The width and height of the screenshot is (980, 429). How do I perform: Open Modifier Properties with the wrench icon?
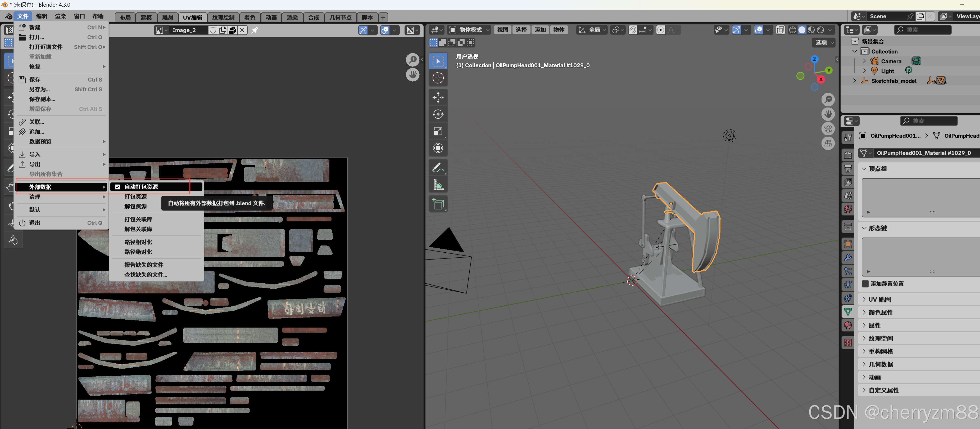(848, 257)
